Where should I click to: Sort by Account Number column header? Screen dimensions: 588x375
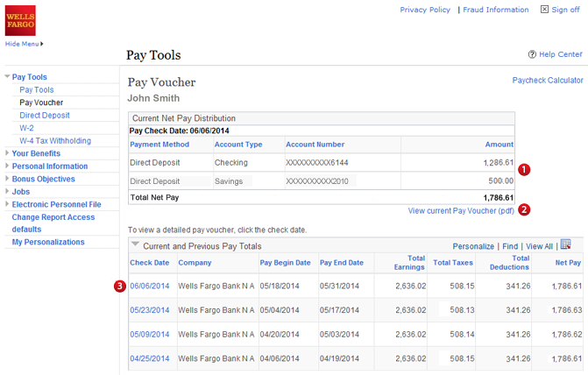[315, 145]
